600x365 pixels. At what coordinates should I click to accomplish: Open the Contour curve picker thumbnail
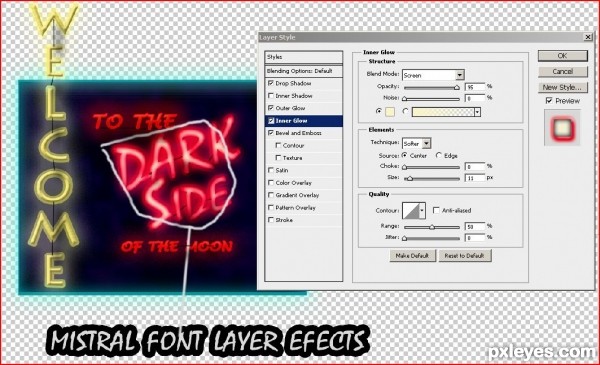tap(411, 210)
